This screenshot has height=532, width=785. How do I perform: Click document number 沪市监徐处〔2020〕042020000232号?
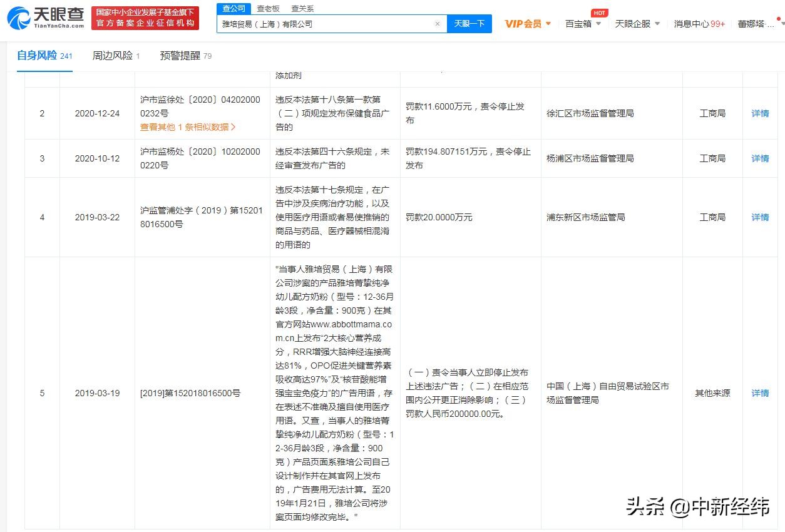coord(200,106)
